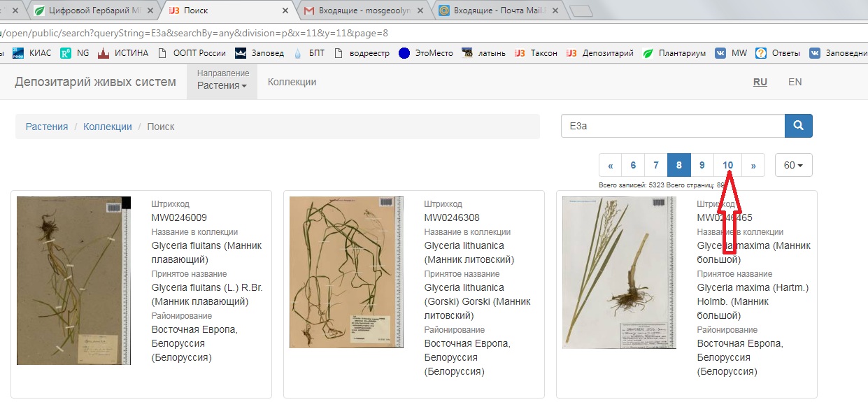Click the Растения breadcrumb link
Image resolution: width=868 pixels, height=402 pixels.
47,127
